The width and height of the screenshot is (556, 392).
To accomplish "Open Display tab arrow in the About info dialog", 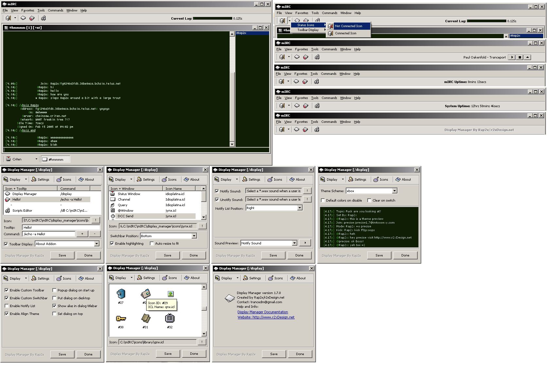I will pyautogui.click(x=237, y=278).
